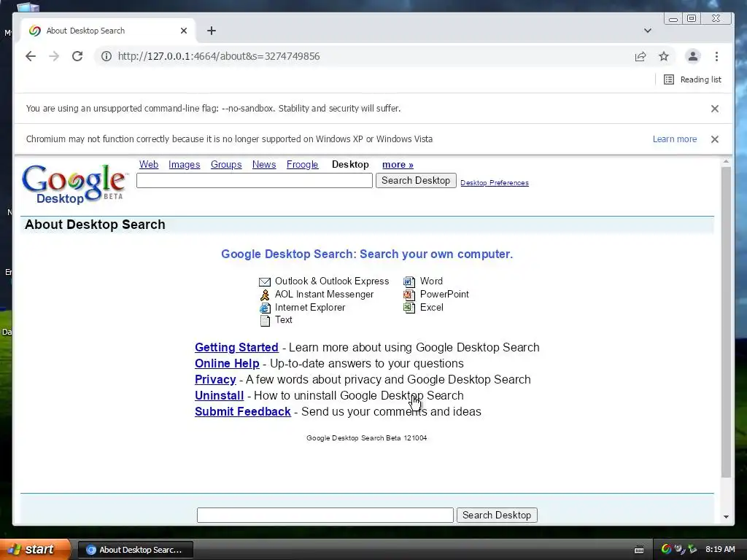Open the more » link
This screenshot has width=747, height=560.
pyautogui.click(x=398, y=164)
